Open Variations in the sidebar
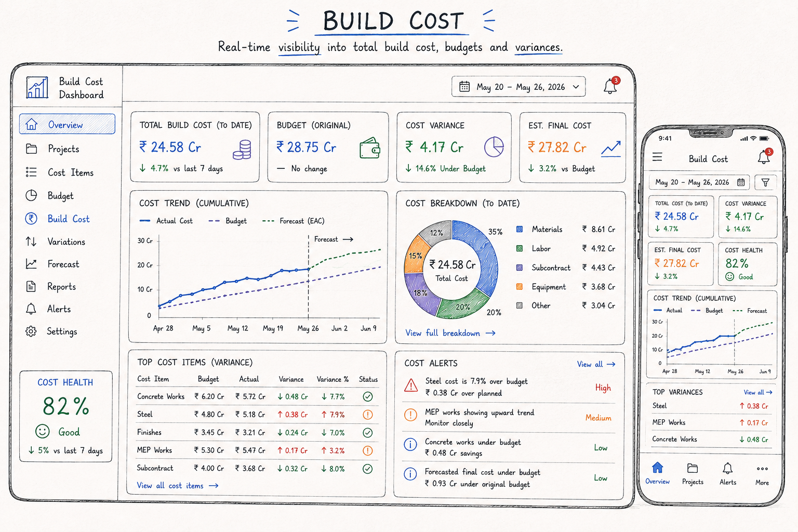This screenshot has width=798, height=532. click(55, 242)
